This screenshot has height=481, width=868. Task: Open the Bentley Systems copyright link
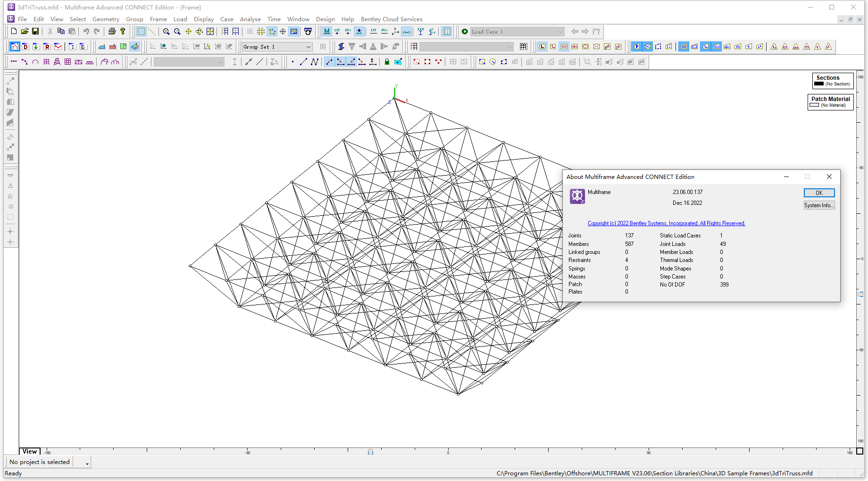click(666, 223)
